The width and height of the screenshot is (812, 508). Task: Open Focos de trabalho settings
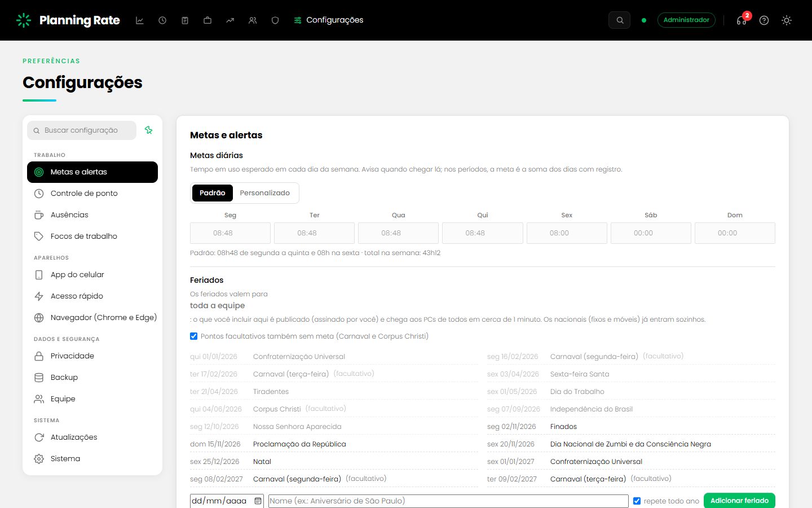[92, 237]
